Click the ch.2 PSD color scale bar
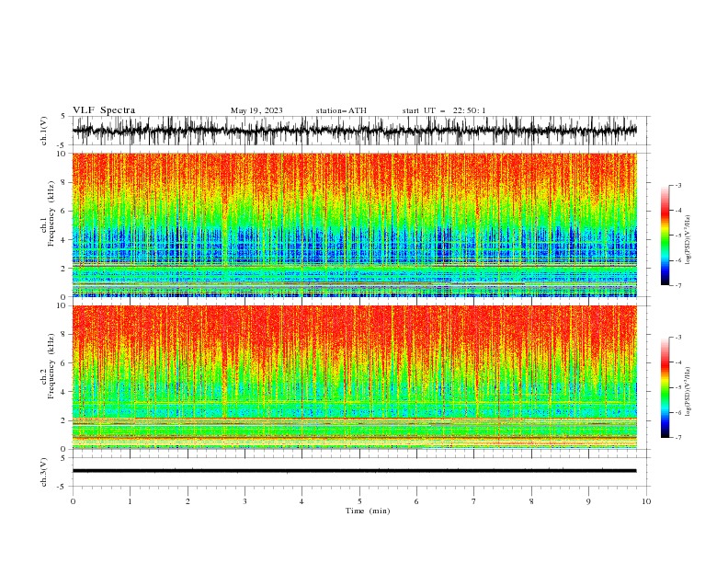This screenshot has width=728, height=563. 665,387
